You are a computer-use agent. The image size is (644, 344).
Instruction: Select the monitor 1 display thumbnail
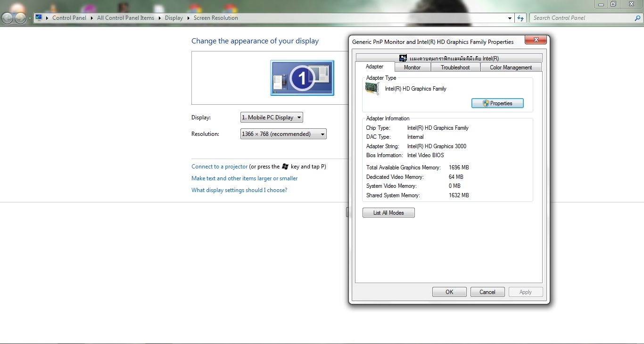302,78
